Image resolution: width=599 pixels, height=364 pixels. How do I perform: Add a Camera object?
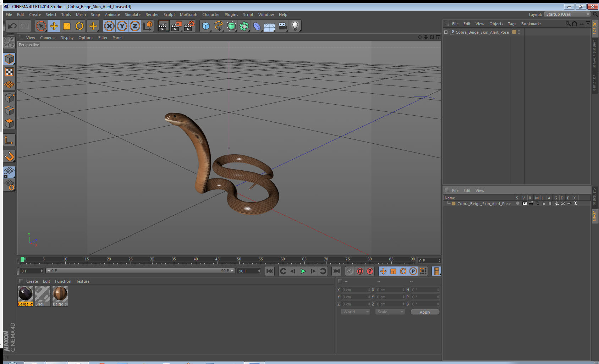(282, 26)
